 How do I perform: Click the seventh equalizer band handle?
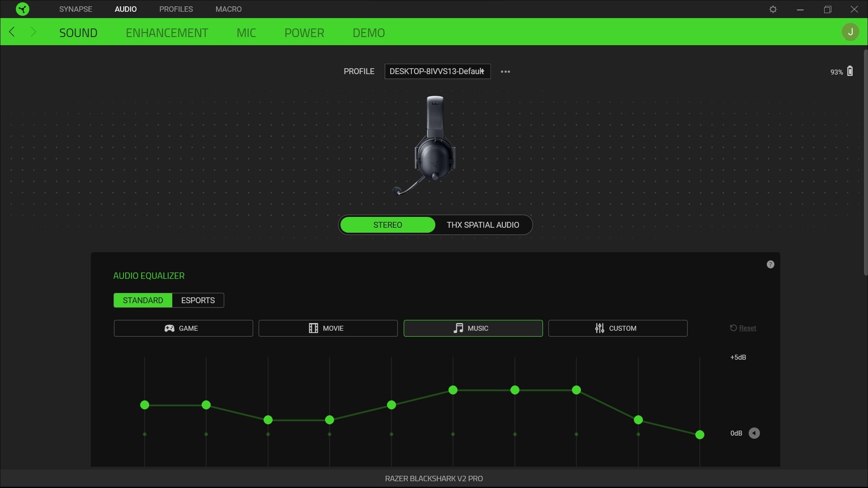coord(515,390)
